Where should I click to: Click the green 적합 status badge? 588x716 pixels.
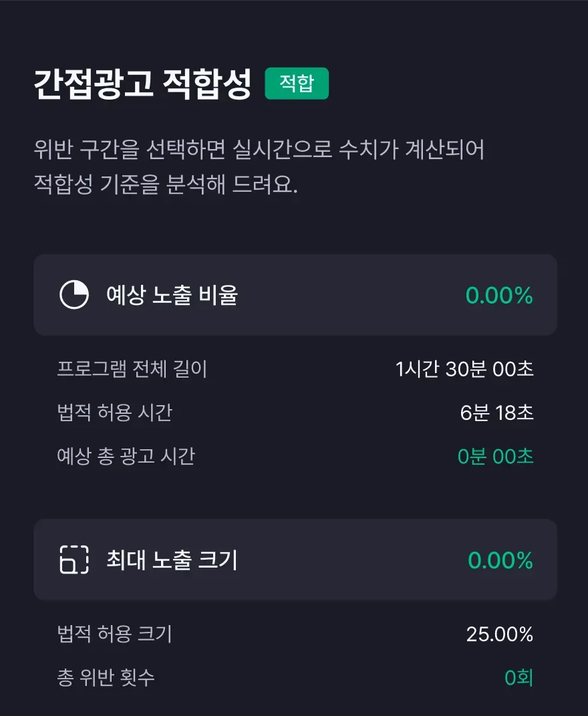click(297, 84)
